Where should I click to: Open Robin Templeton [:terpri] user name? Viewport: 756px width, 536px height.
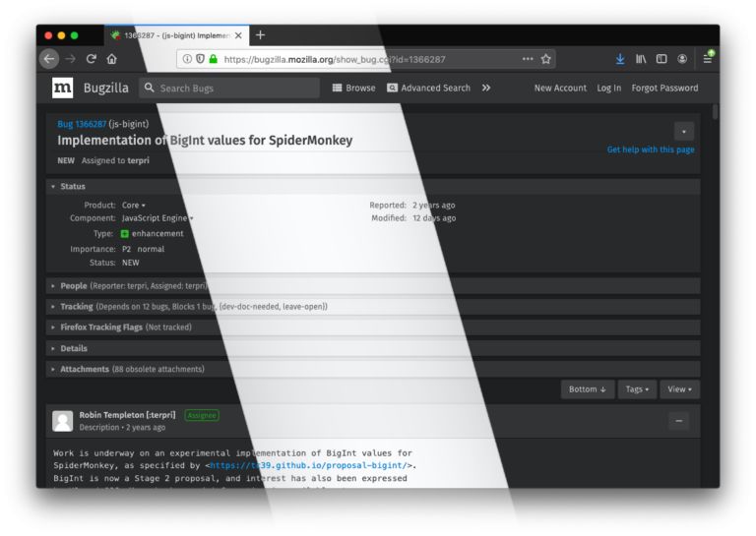coord(127,415)
